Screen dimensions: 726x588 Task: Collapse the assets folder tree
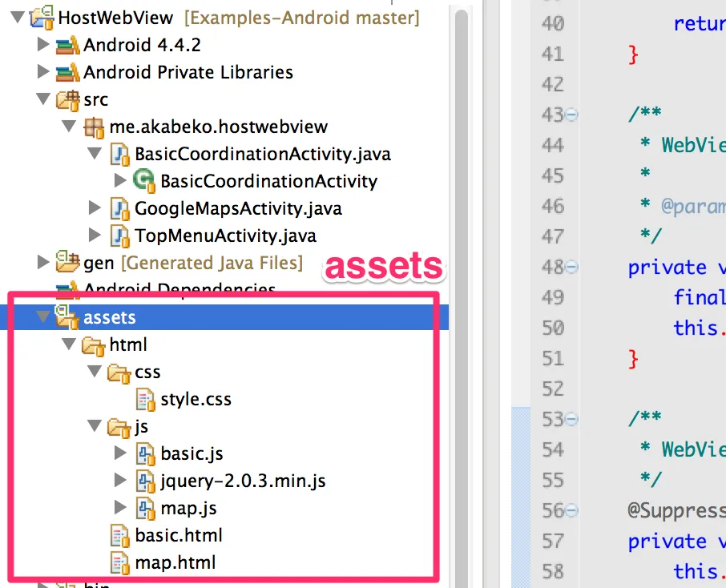coord(42,317)
